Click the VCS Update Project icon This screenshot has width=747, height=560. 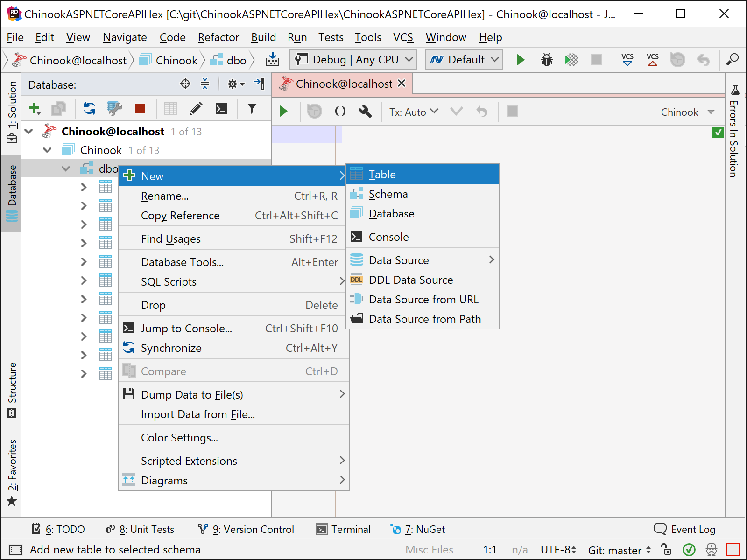pos(627,60)
